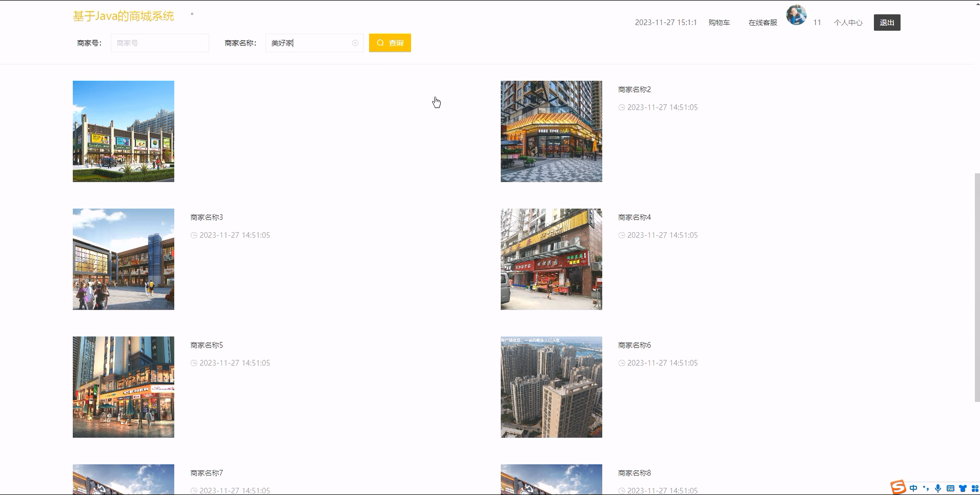
Task: Open the 商家名称4 storefront thumbnail image
Action: click(x=551, y=259)
